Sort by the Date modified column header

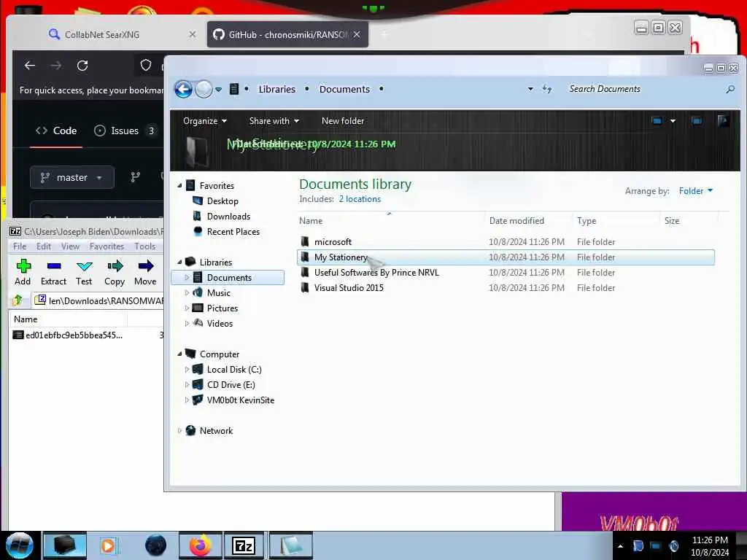click(516, 221)
